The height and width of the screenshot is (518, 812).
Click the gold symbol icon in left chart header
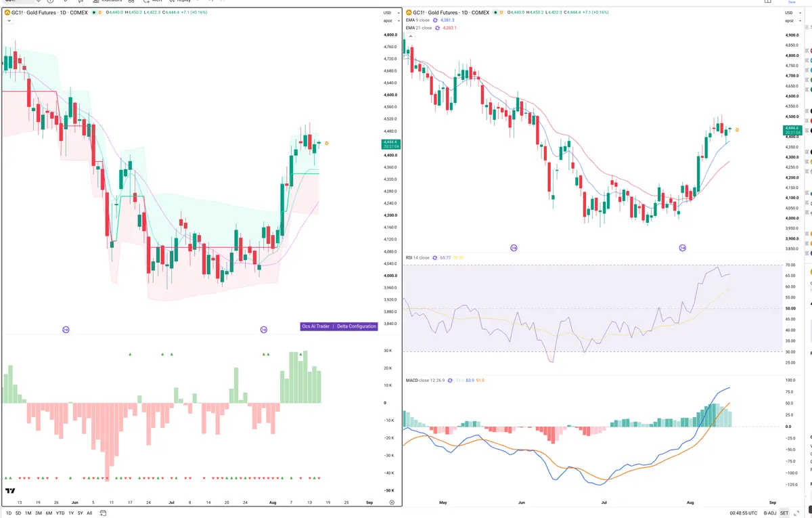click(7, 12)
